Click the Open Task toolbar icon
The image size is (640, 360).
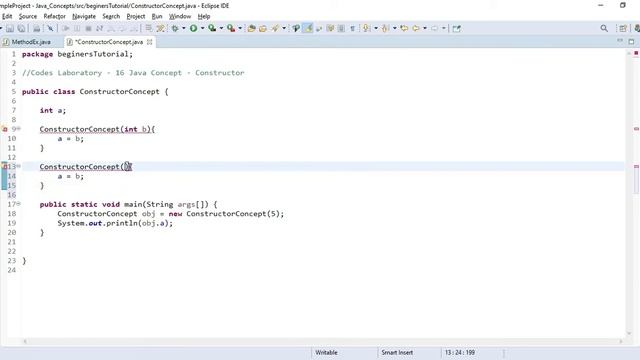point(263,28)
